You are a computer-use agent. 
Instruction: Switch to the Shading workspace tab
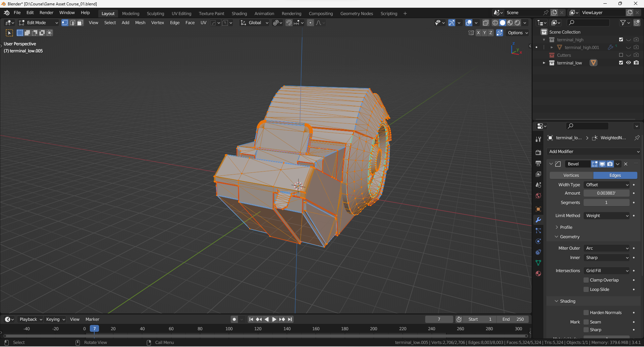tap(239, 14)
